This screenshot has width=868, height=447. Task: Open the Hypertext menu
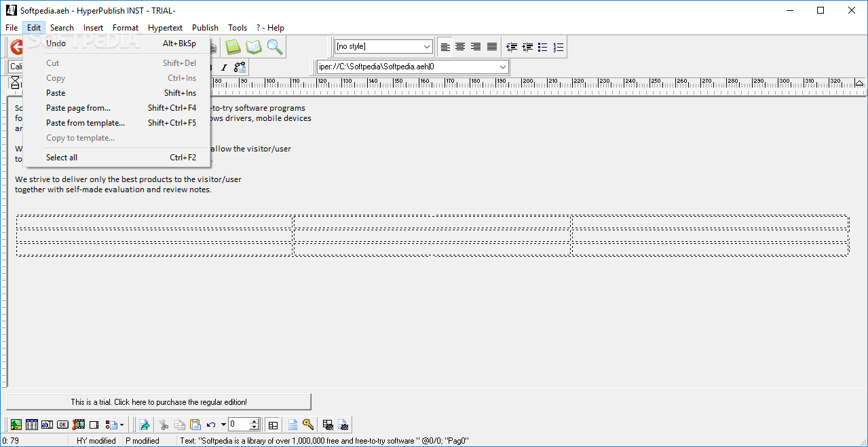[165, 28]
